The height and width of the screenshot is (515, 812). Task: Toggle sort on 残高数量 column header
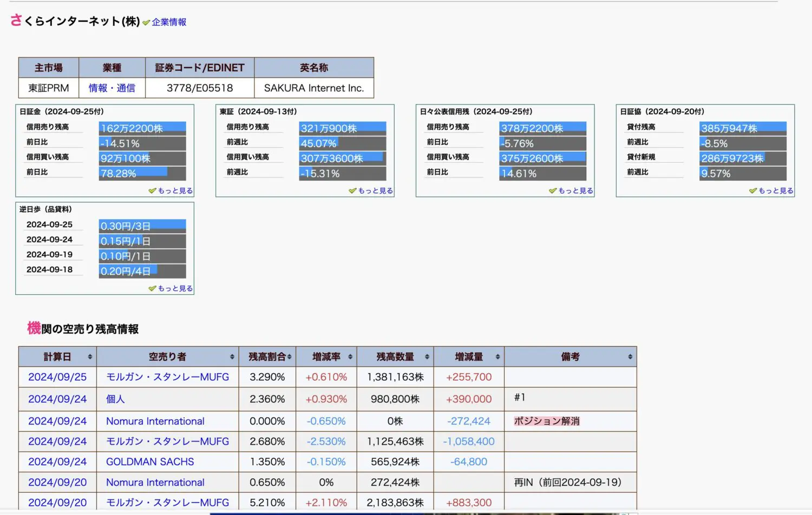(x=427, y=357)
